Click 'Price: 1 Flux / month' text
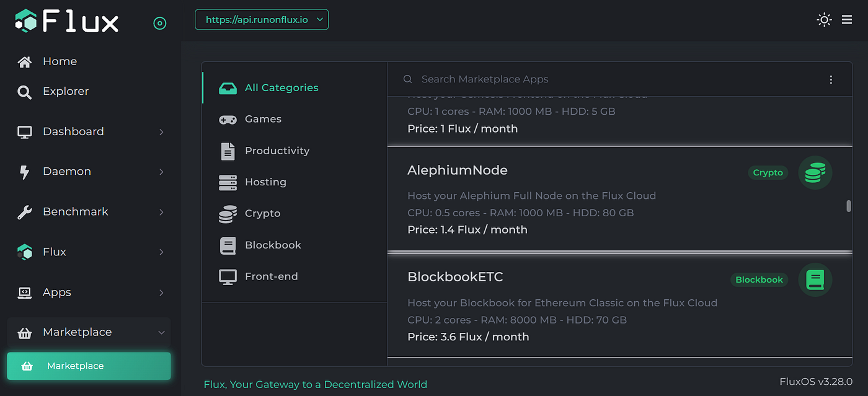Viewport: 868px width, 396px height. point(463,129)
